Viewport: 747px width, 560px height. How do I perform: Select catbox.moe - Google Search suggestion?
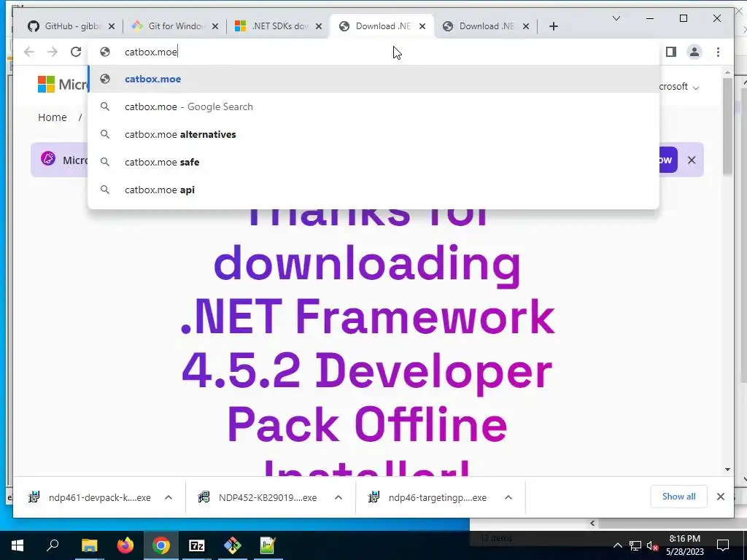(x=373, y=106)
